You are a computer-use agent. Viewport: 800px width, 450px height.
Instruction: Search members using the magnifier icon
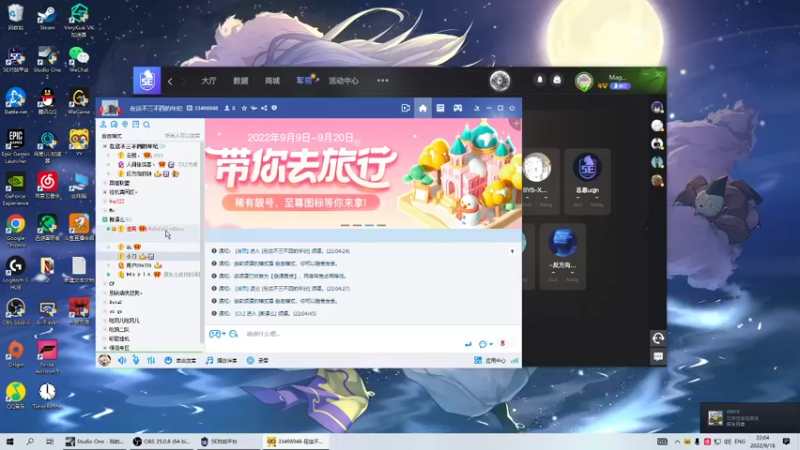[x=146, y=124]
